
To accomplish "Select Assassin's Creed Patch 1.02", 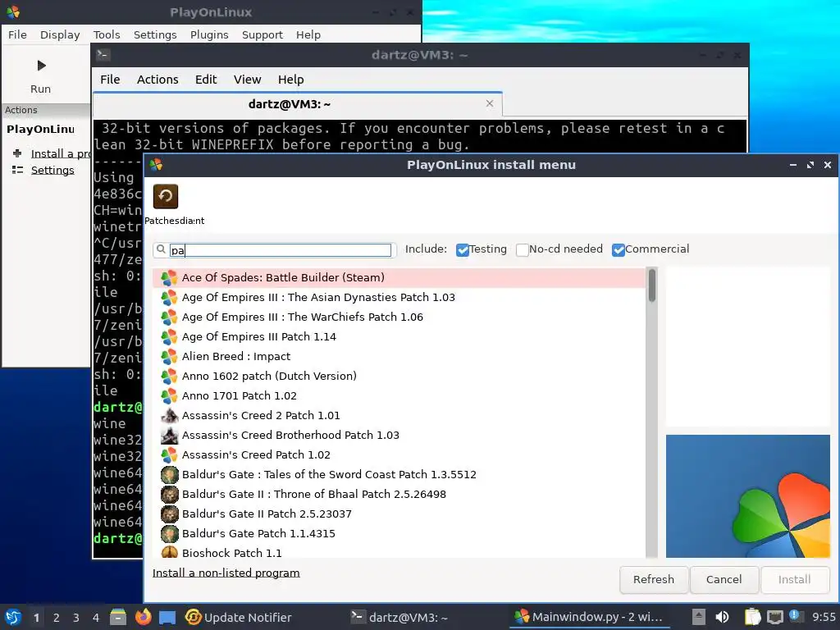I will coord(399,454).
